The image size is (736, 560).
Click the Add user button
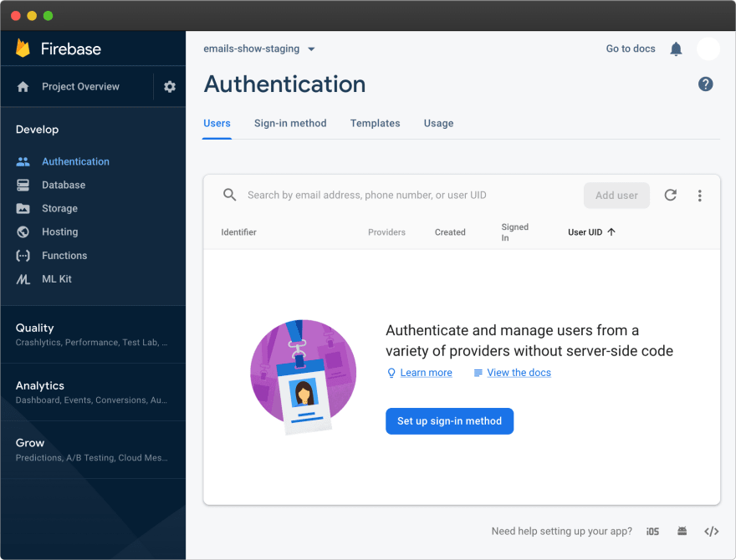[x=616, y=196]
